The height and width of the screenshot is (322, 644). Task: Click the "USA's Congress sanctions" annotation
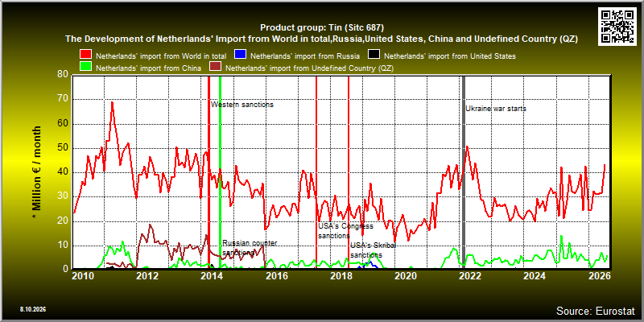click(346, 231)
